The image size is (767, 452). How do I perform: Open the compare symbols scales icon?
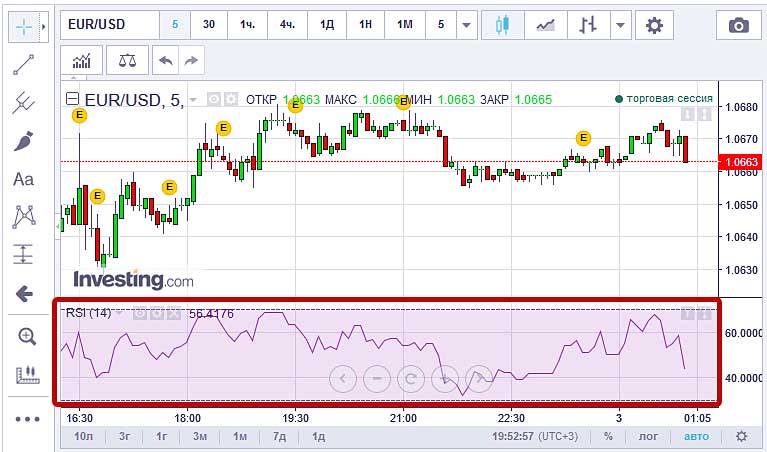pyautogui.click(x=127, y=61)
